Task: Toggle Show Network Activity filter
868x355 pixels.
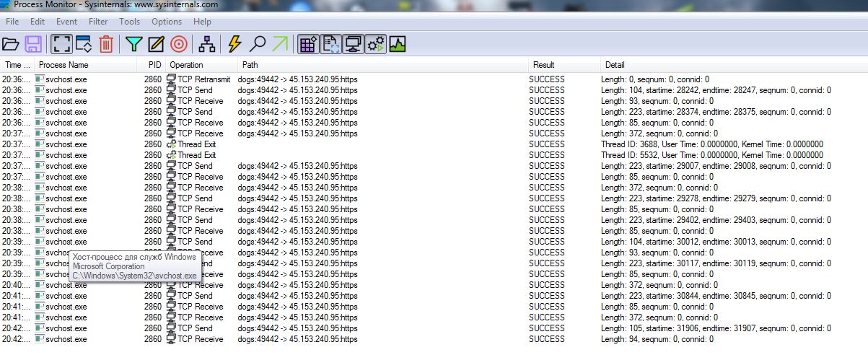Action: click(353, 44)
